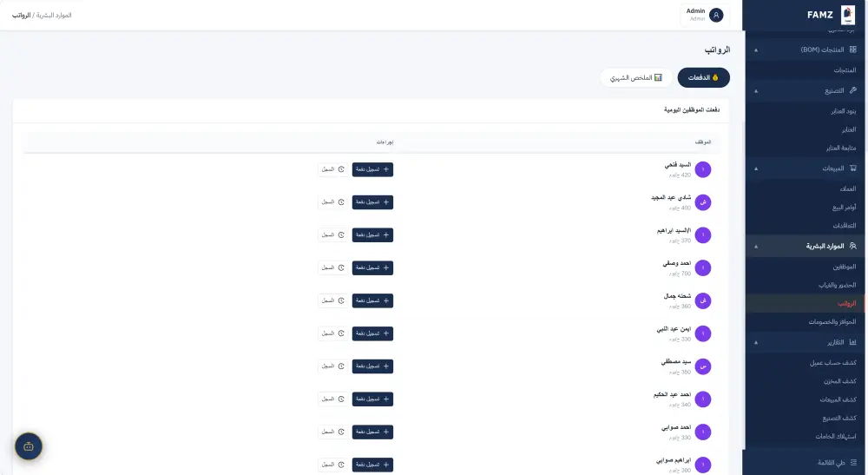Click the employee name ابراهيم صوابي
The height and width of the screenshot is (475, 868).
point(674,460)
